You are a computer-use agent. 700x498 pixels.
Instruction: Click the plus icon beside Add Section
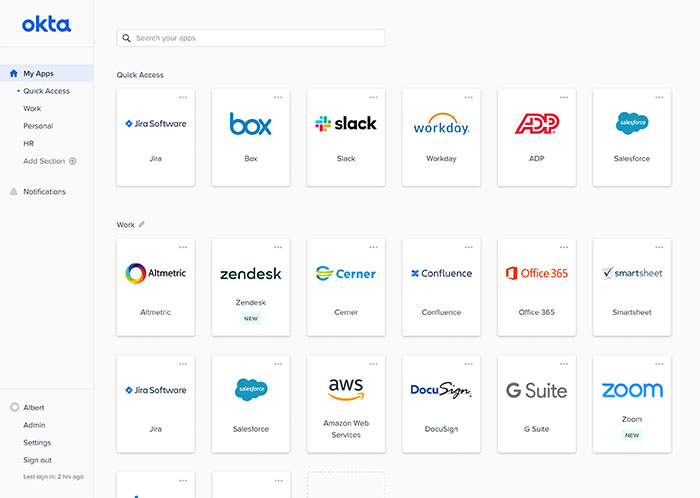click(73, 161)
